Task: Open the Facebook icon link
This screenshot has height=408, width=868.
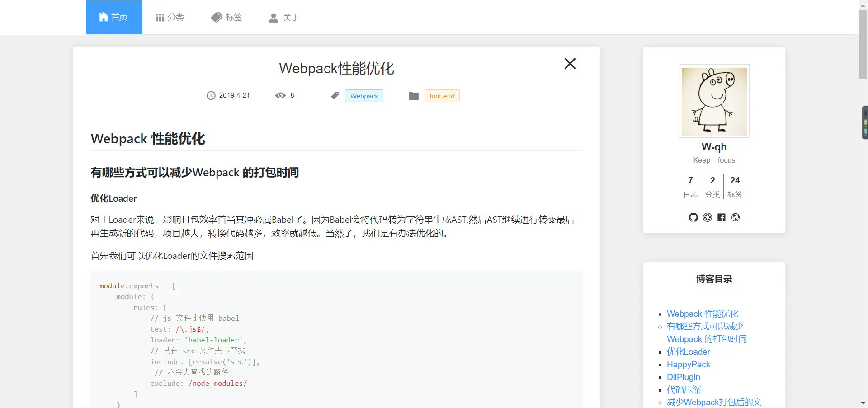Action: pos(722,217)
